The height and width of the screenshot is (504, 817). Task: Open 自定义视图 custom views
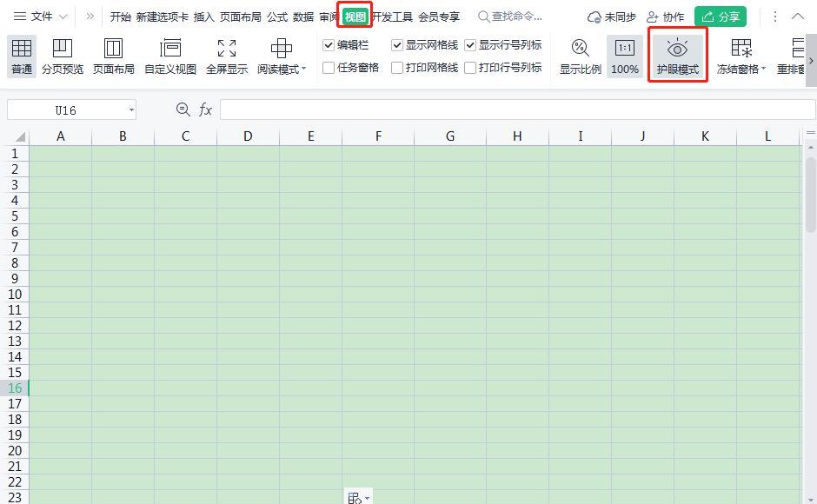coord(169,56)
